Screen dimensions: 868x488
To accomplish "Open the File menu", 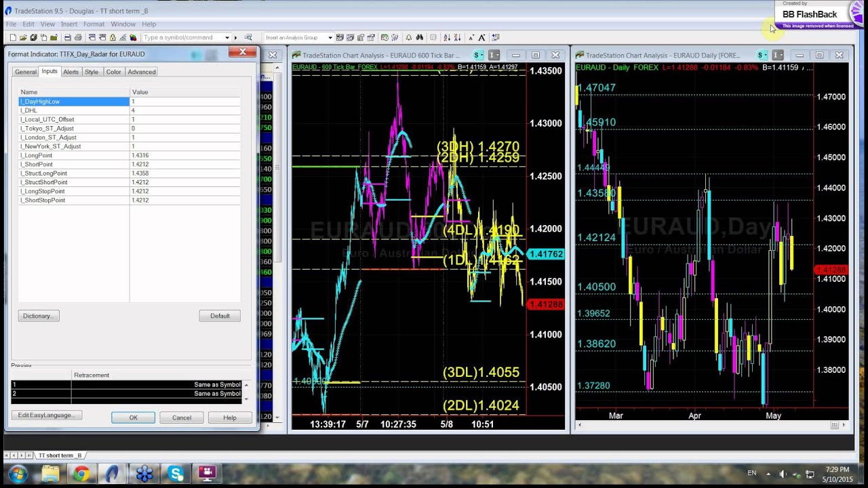I will click(11, 24).
